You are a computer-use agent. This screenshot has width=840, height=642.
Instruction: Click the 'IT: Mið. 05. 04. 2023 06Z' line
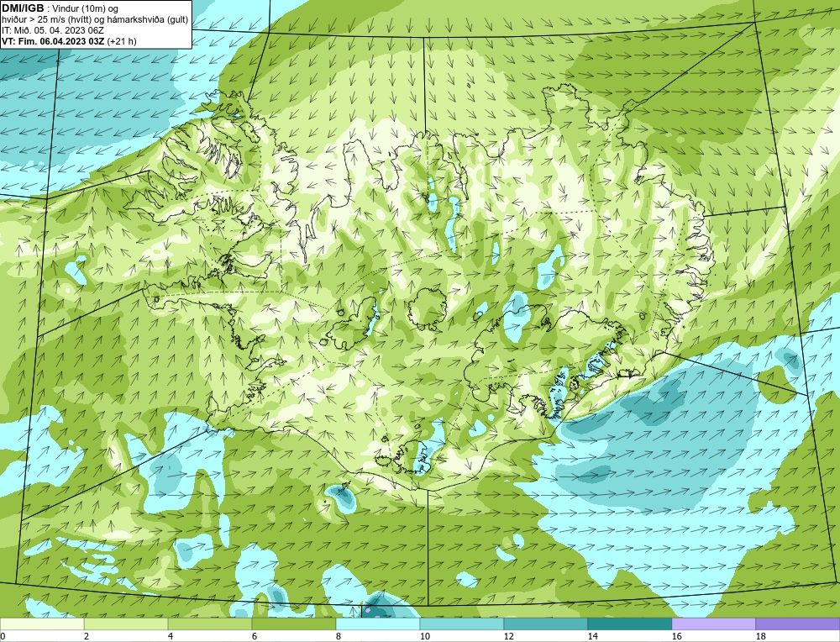52,30
